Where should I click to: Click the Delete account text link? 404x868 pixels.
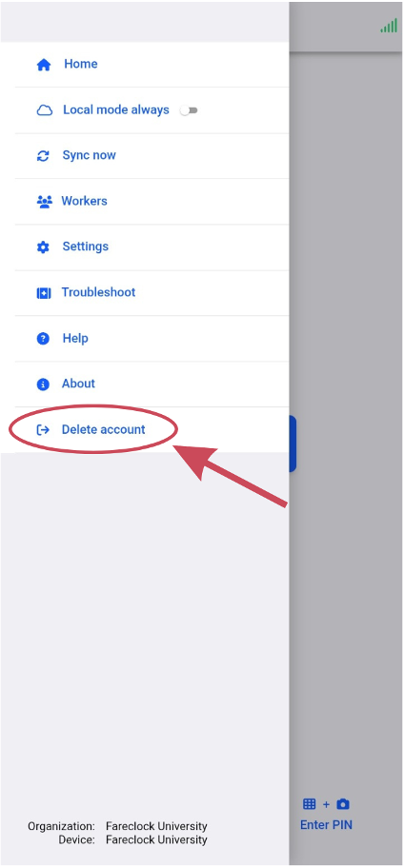[103, 429]
